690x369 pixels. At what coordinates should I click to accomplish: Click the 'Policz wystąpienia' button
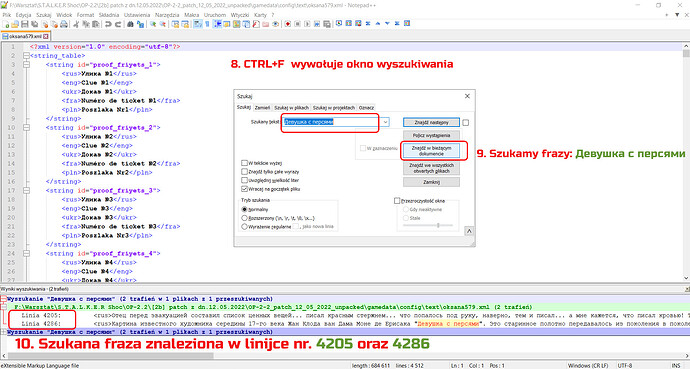pyautogui.click(x=431, y=135)
